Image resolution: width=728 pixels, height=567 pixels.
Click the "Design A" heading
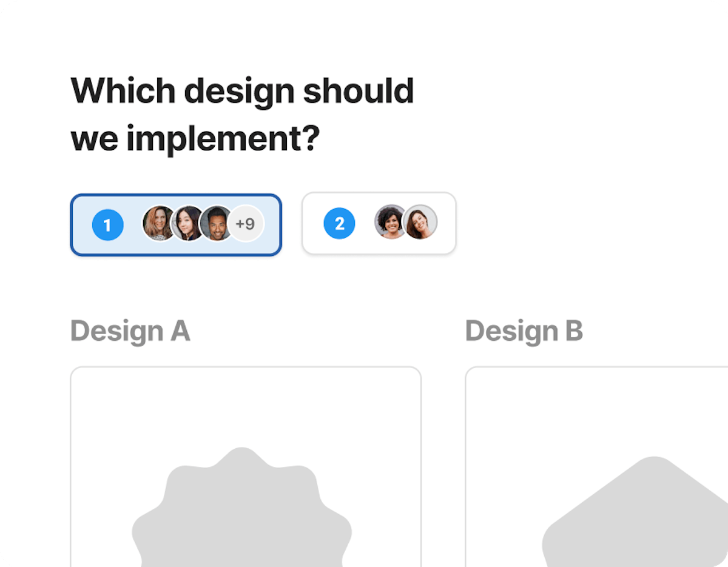tap(130, 331)
